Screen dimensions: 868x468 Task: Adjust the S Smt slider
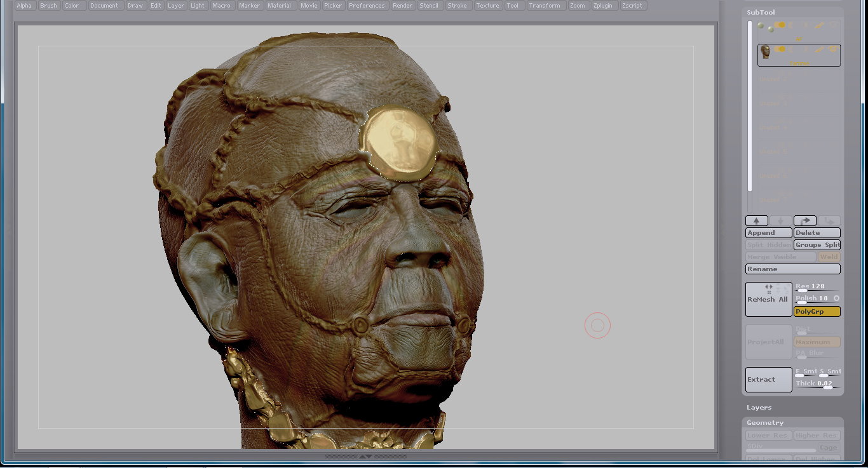coord(830,373)
